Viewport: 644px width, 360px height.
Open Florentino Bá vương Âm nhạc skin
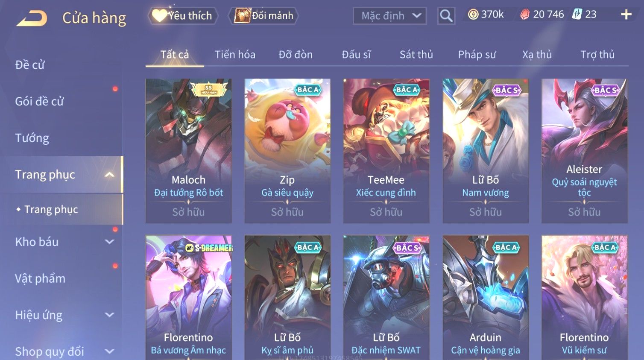coord(189,298)
